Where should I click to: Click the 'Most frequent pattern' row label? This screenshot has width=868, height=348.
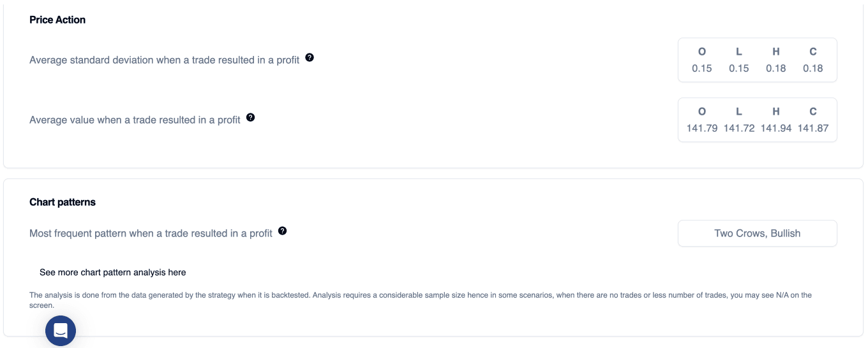[x=151, y=233]
